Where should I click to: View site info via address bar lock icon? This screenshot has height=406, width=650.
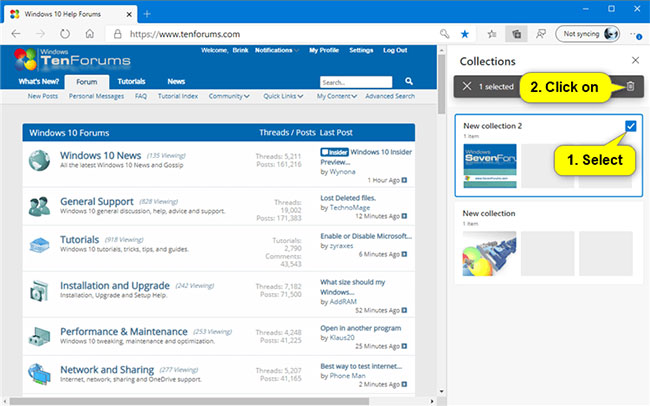(118, 34)
